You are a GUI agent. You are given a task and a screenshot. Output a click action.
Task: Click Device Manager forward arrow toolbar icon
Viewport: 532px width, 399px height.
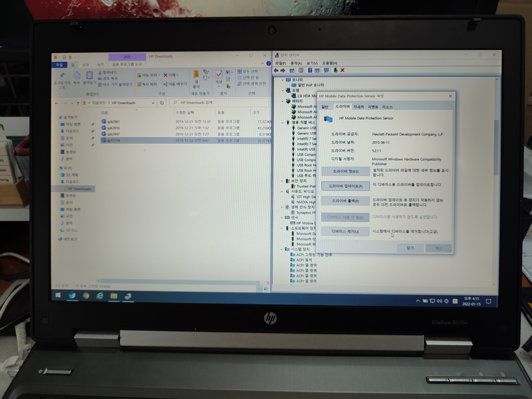[283, 71]
